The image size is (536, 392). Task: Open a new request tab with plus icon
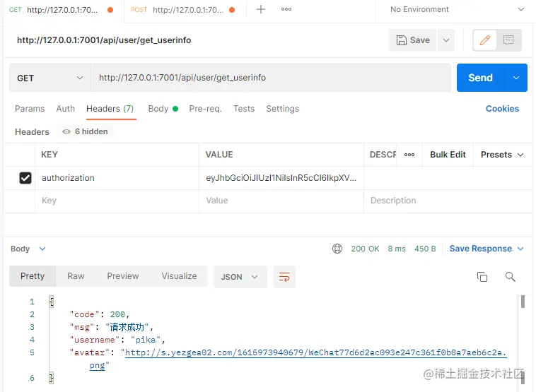[x=261, y=9]
